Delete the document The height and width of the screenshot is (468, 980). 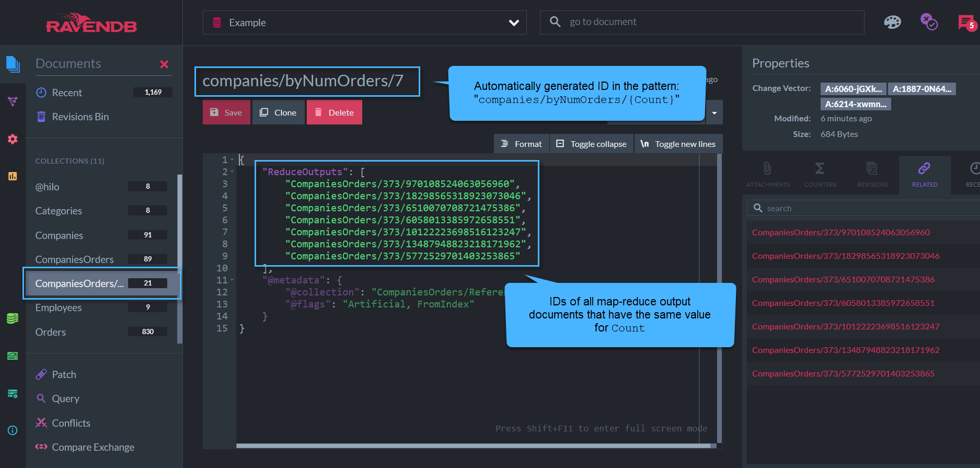pyautogui.click(x=335, y=112)
